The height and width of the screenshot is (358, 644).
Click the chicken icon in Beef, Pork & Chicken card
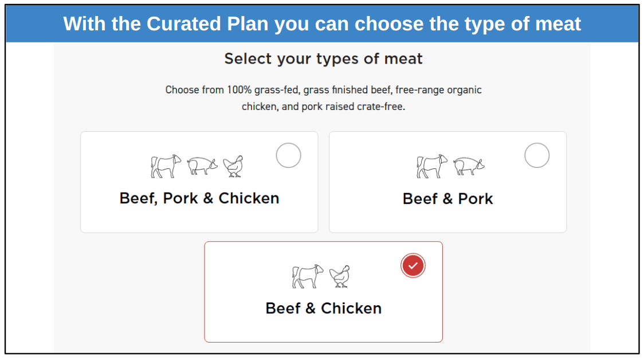point(233,166)
